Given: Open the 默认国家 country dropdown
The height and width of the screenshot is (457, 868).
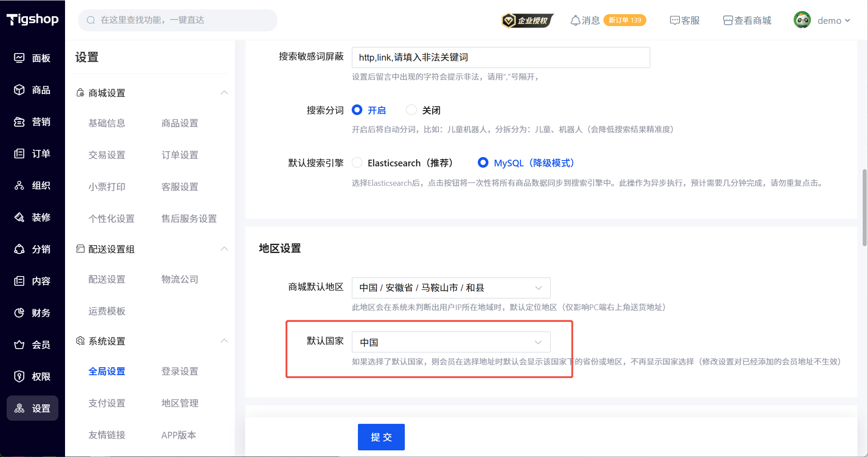Looking at the screenshot, I should (451, 342).
